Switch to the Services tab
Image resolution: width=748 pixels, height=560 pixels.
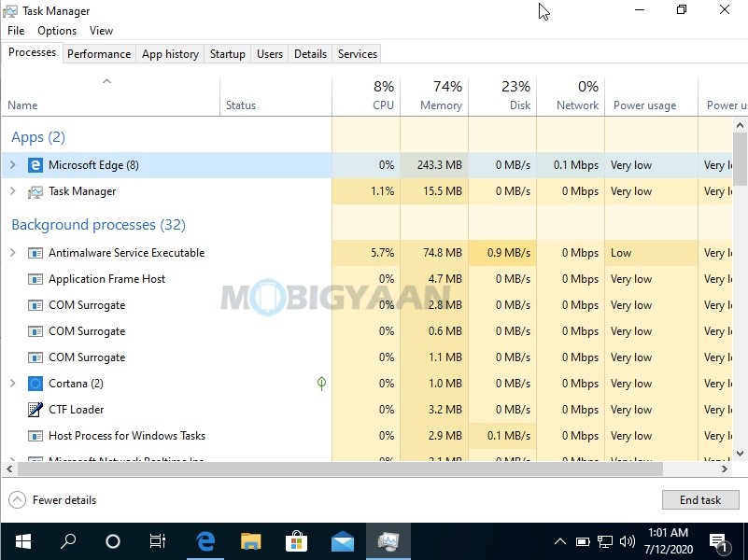358,54
